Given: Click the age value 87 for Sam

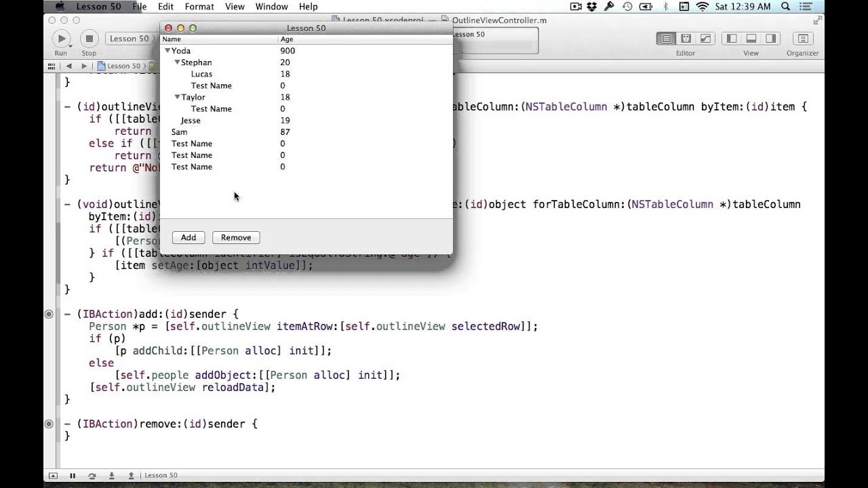Looking at the screenshot, I should 285,132.
